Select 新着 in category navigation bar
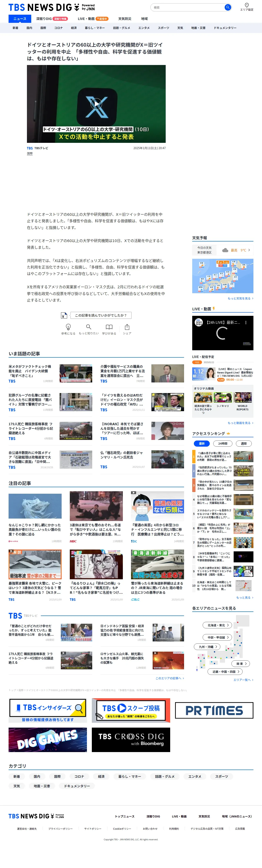Viewport: 262px width, 868px height. pos(16,28)
